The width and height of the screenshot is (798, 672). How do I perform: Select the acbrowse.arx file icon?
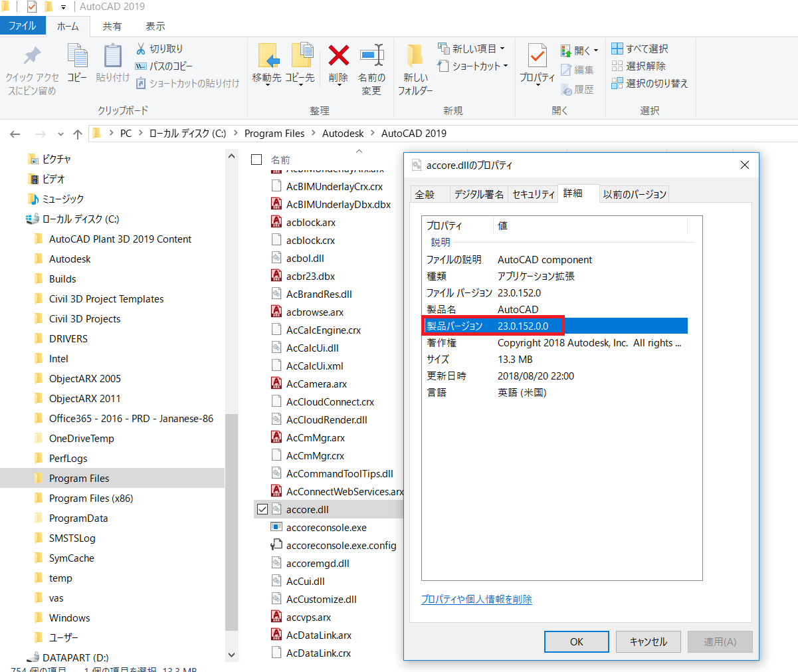(276, 312)
